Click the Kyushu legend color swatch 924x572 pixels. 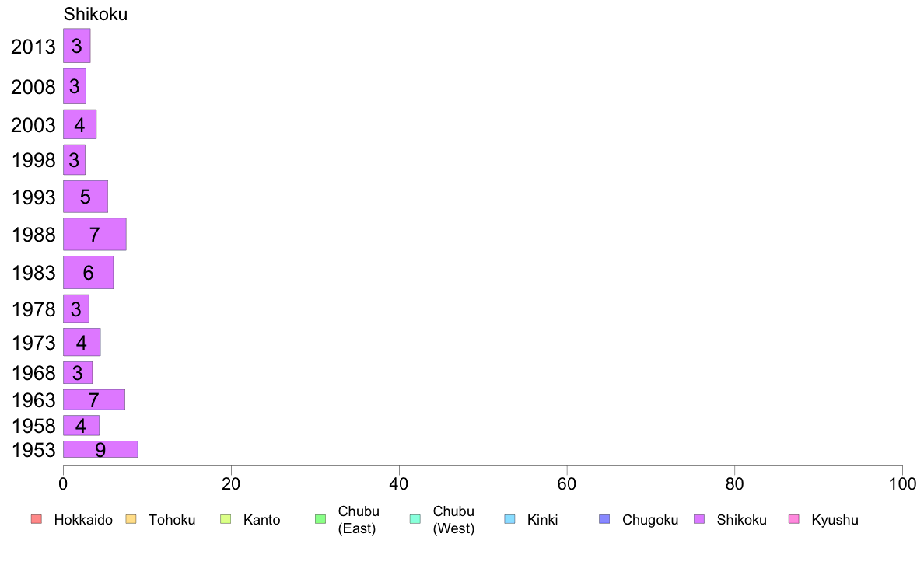794,519
